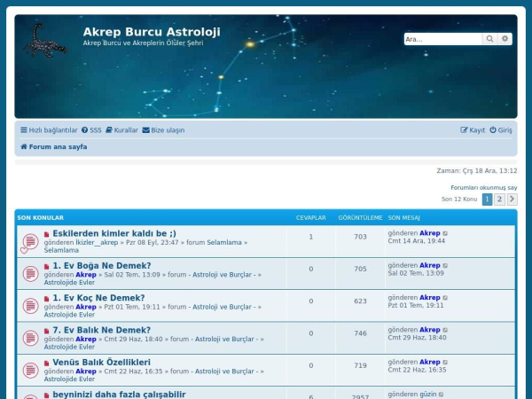Viewport: 532px width, 399px height.
Task: View last post icon, Sal 02 Tem row
Action: tap(445, 266)
